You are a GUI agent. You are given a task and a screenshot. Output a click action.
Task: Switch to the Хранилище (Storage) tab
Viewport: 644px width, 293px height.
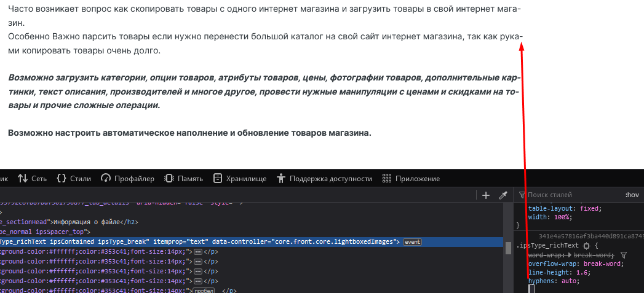[239, 179]
